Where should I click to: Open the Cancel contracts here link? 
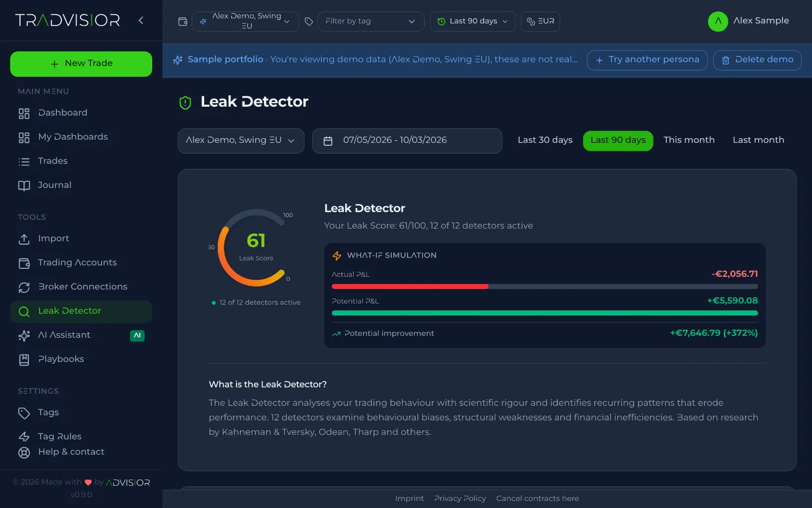(x=537, y=499)
